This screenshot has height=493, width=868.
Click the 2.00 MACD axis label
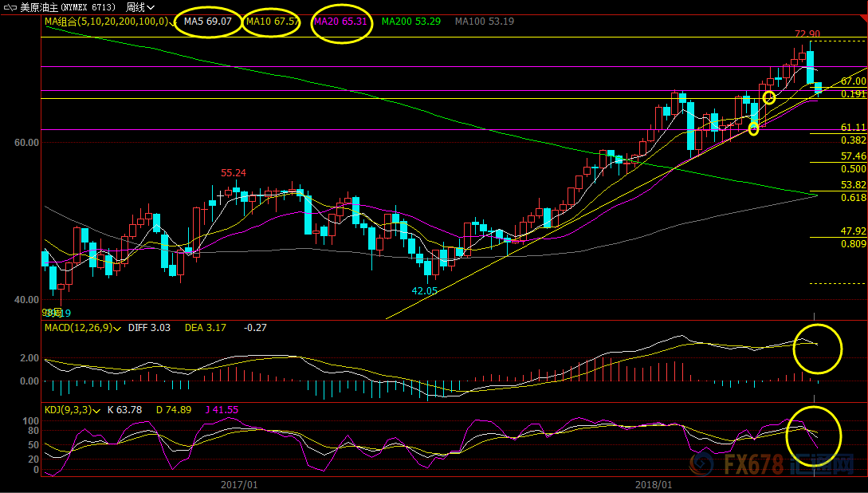click(x=29, y=358)
